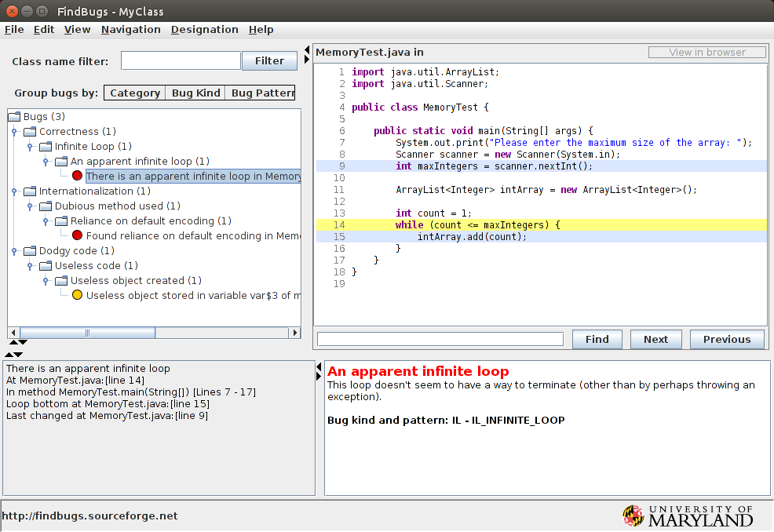This screenshot has width=774, height=532.
Task: Select the Bug Kind grouping column header
Action: 195,93
